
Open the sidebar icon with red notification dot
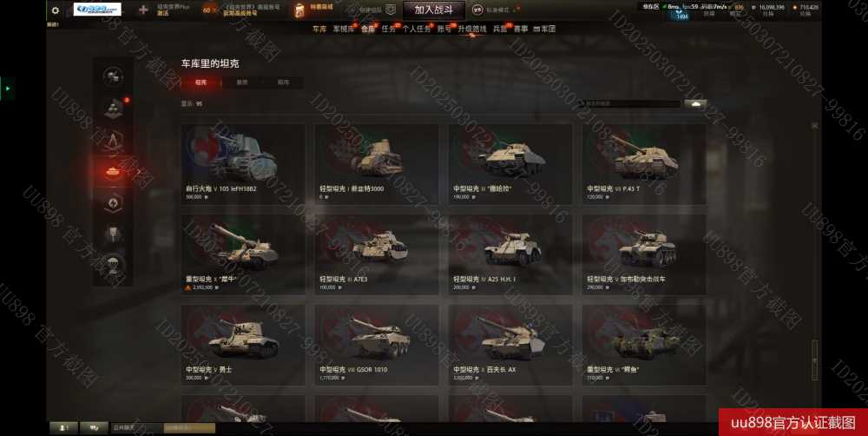pos(113,109)
